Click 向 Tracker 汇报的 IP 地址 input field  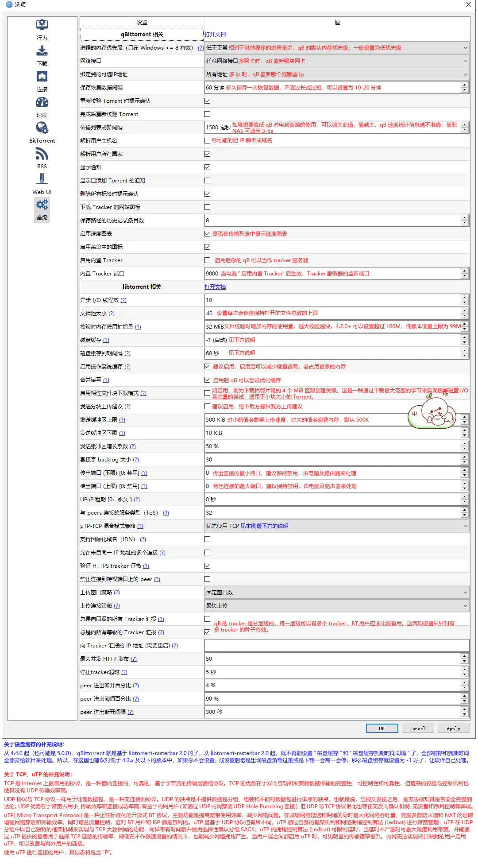point(337,646)
